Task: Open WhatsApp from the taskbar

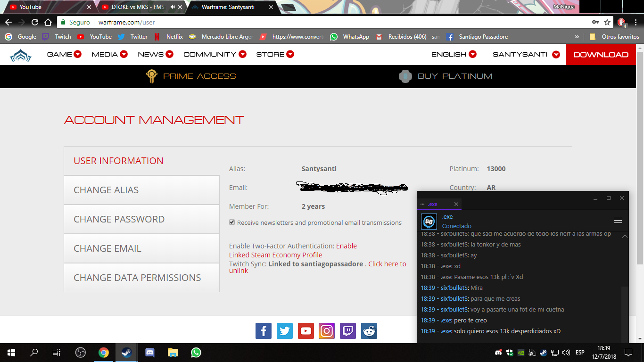Action: coord(196,353)
